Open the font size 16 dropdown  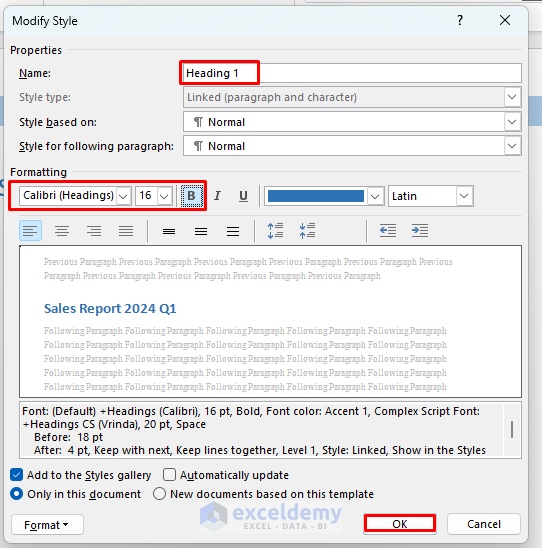(x=164, y=196)
